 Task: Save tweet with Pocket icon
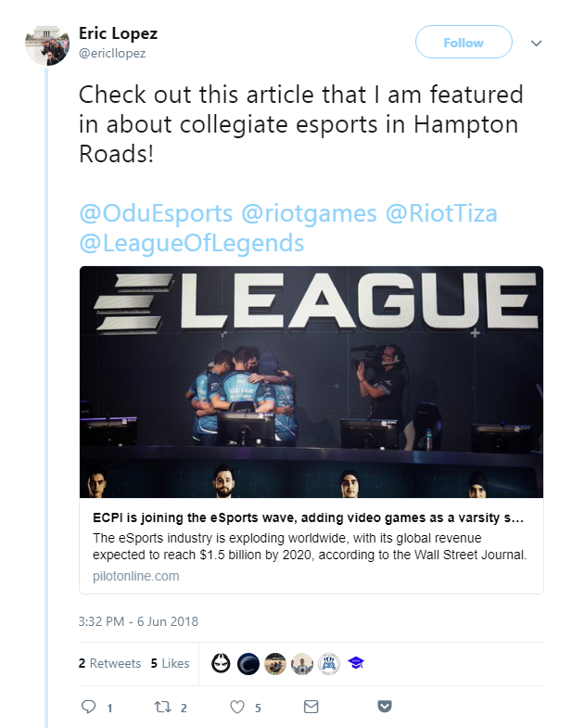(x=385, y=707)
